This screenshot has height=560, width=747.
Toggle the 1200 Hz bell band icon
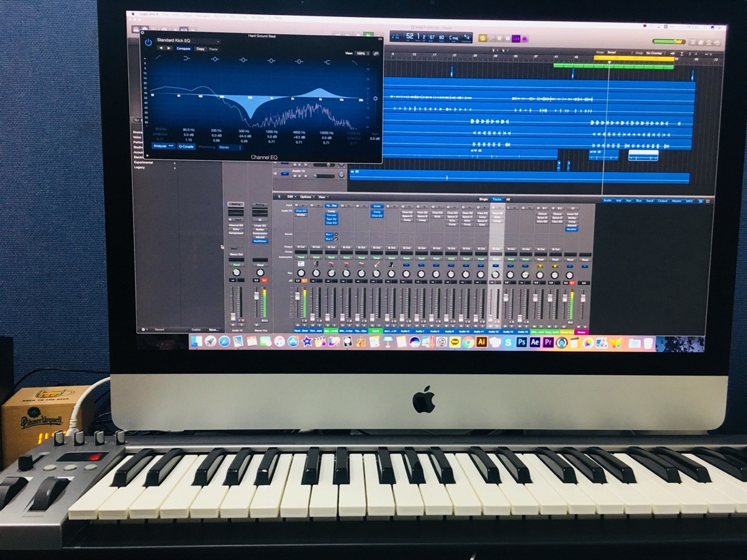271,60
